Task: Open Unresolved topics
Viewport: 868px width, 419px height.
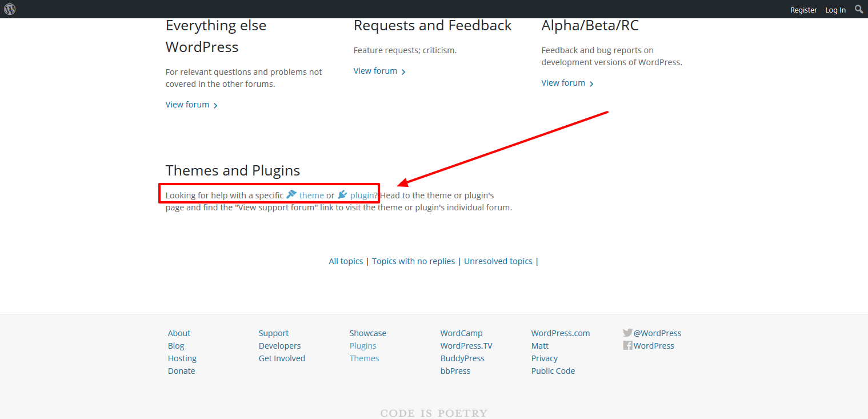Action: (x=498, y=261)
